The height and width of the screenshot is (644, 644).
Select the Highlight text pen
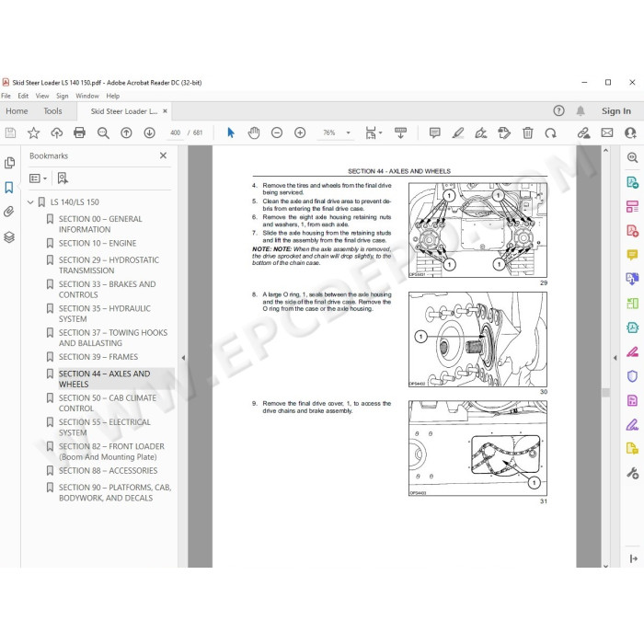pos(457,132)
